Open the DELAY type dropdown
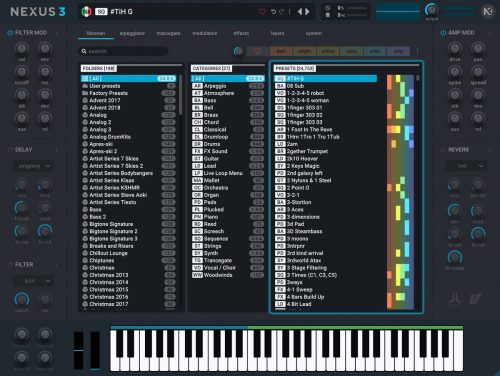Viewport: 500px width, 376px height. coord(33,166)
